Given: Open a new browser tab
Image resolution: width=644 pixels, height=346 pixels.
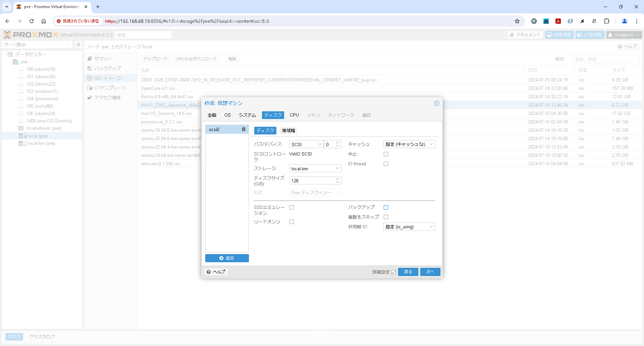Looking at the screenshot, I should tap(98, 7).
